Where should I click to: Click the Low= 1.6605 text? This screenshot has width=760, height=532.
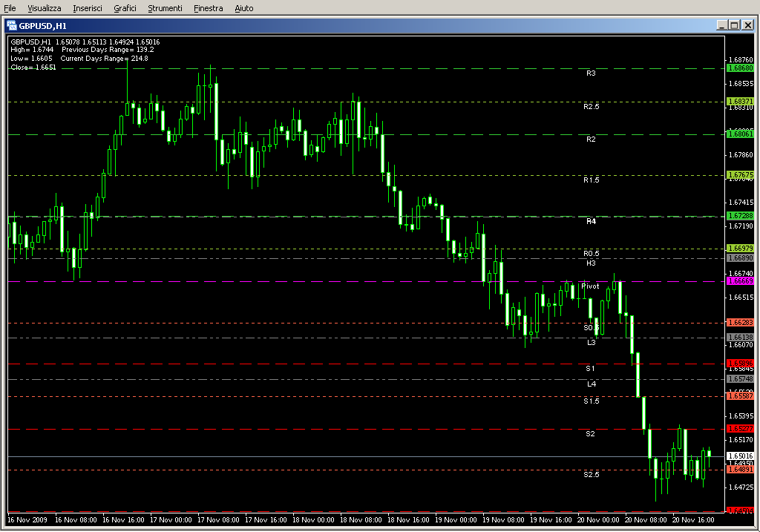click(x=31, y=58)
